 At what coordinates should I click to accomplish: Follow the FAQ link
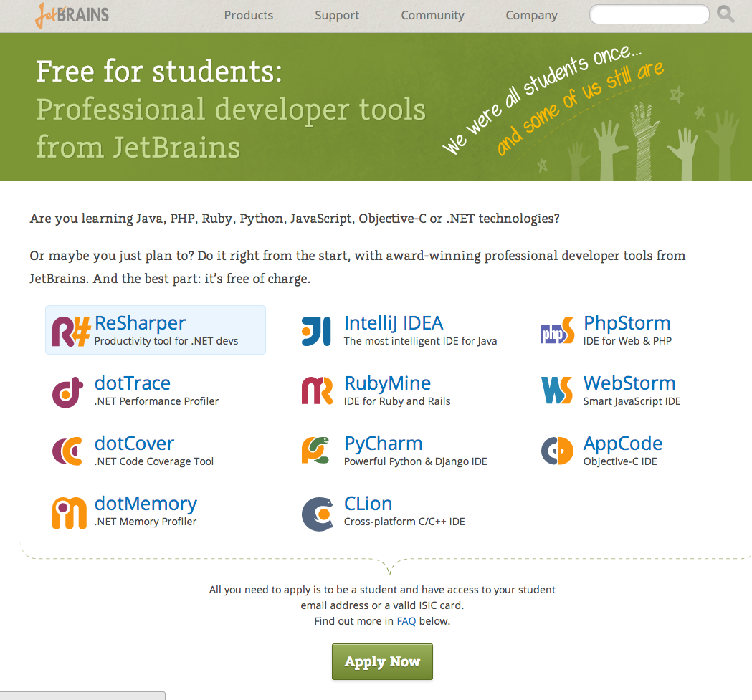point(406,621)
